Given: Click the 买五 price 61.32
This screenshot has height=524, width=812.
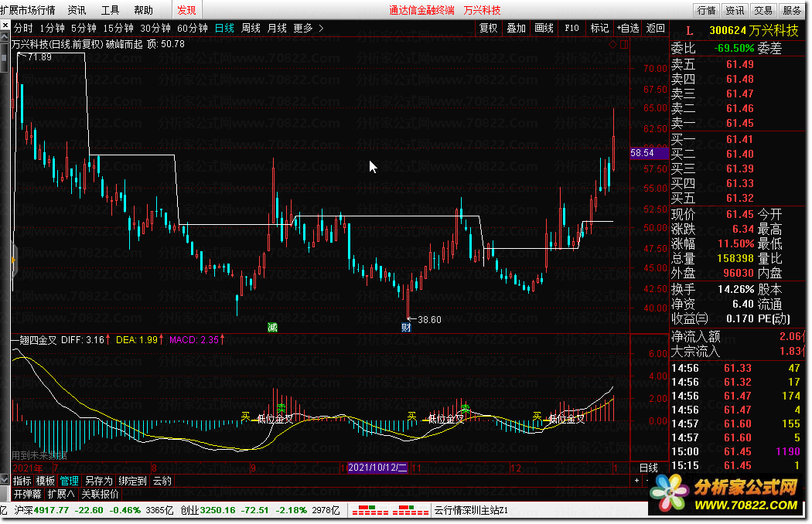Looking at the screenshot, I should (x=740, y=199).
